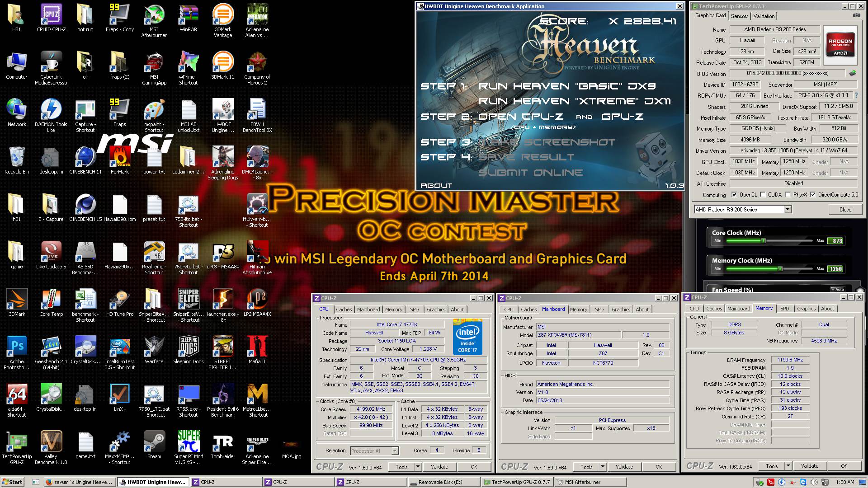Screen dimensions: 868x488
Task: Click the taskbar clock showing 1:58 AM
Action: click(x=845, y=482)
